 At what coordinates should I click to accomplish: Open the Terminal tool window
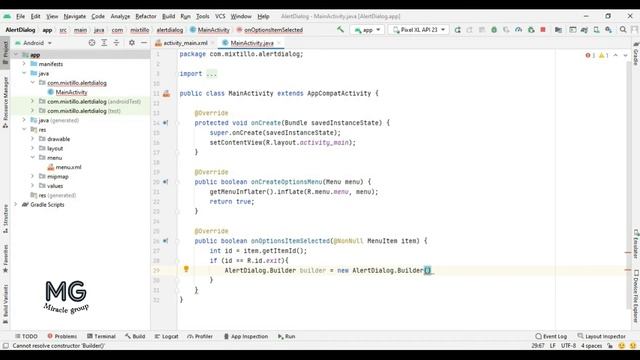(101, 336)
